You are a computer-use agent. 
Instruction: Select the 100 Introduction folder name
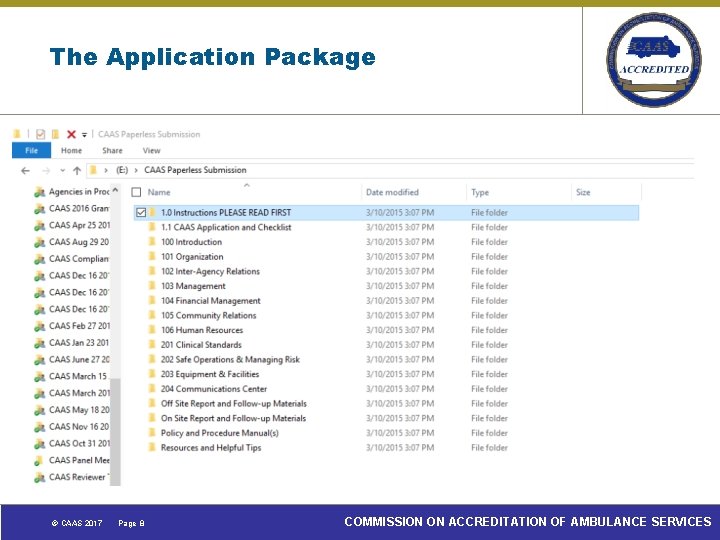click(191, 242)
